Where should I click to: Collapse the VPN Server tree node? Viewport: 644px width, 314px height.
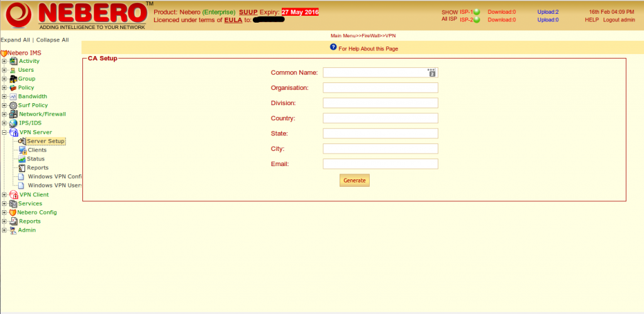click(x=4, y=132)
